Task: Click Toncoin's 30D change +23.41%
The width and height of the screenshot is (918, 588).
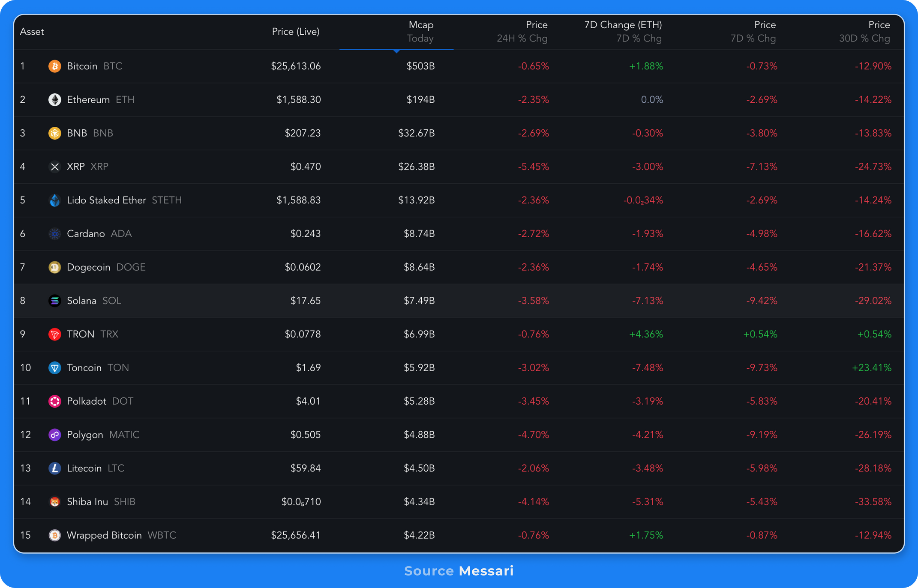Action: tap(872, 368)
